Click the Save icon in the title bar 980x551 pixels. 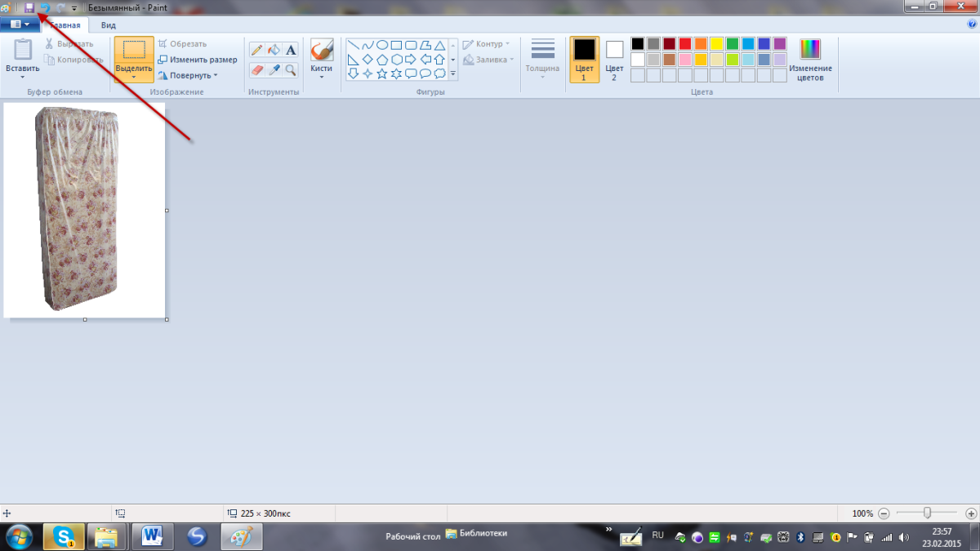coord(29,7)
